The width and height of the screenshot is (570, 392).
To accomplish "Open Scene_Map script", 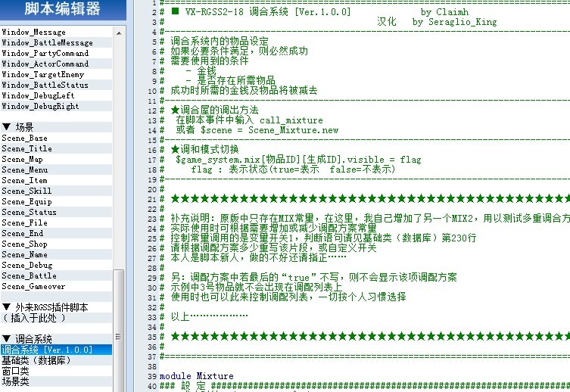I will (x=56, y=159).
